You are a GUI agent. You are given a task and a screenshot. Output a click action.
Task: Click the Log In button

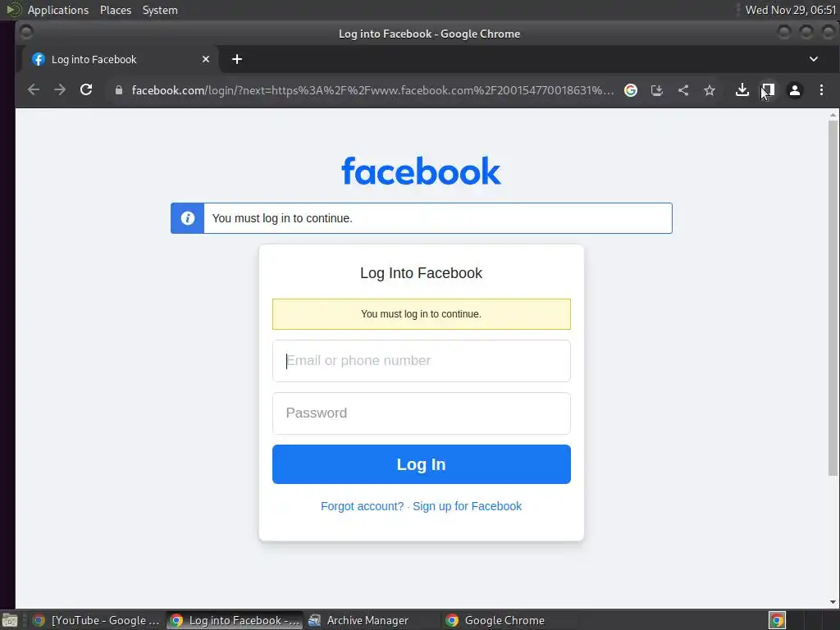tap(421, 464)
